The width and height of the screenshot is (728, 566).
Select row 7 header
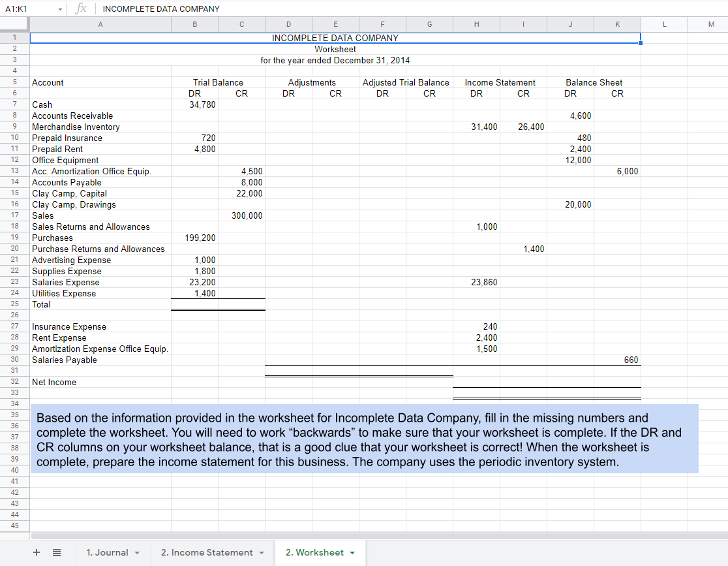click(14, 104)
